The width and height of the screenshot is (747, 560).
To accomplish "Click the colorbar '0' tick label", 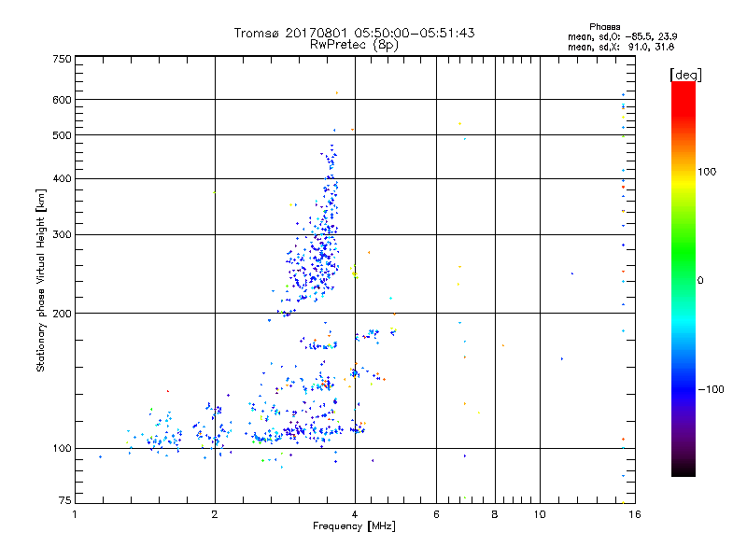I will pos(699,281).
